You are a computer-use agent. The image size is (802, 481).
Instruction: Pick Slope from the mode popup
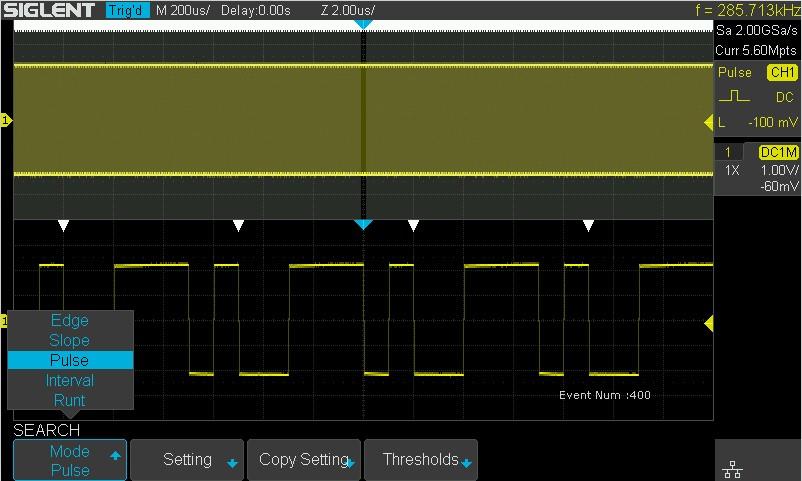(70, 341)
